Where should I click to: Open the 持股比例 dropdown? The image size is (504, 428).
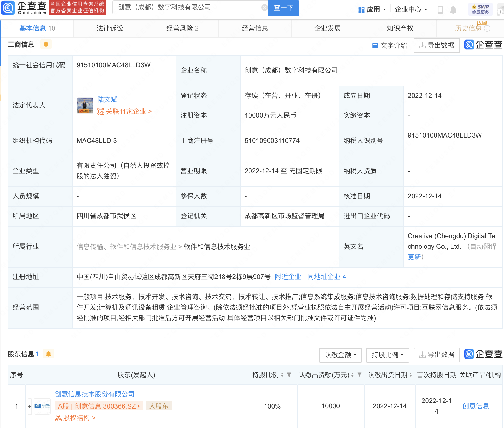point(387,355)
